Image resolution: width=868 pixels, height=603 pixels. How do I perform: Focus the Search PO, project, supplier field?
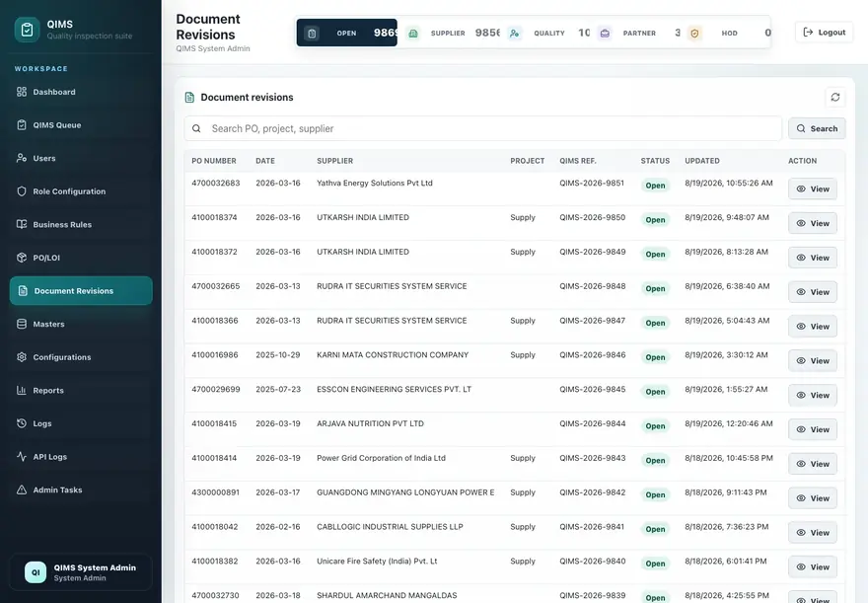(x=482, y=129)
